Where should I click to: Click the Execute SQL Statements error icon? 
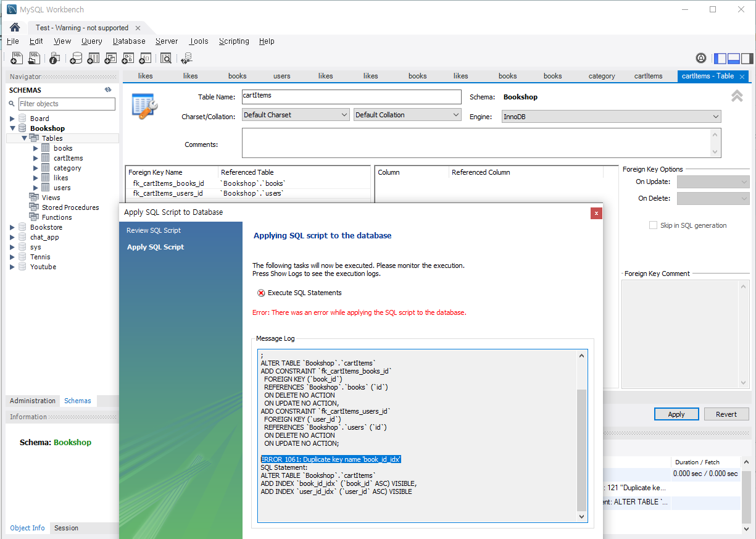(261, 293)
